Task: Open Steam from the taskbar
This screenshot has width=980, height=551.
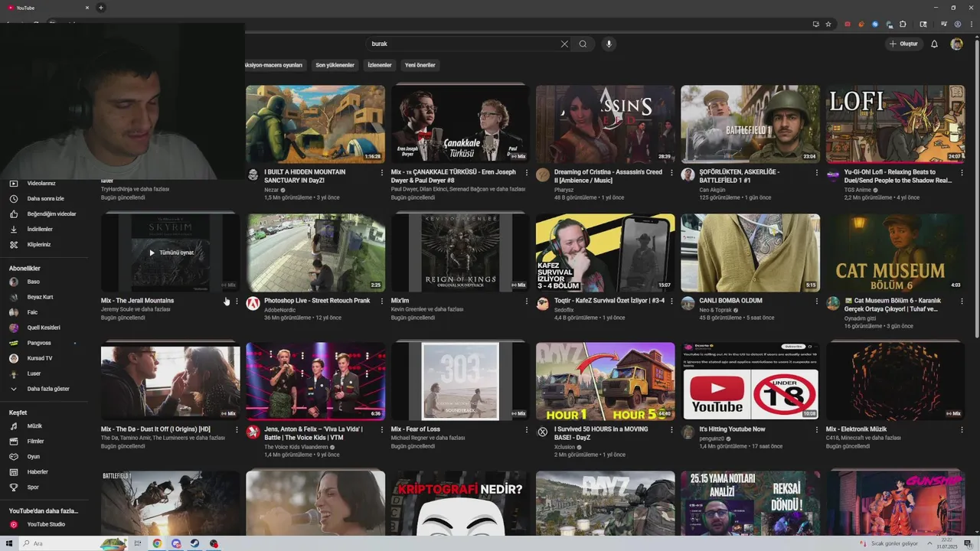Action: (194, 543)
